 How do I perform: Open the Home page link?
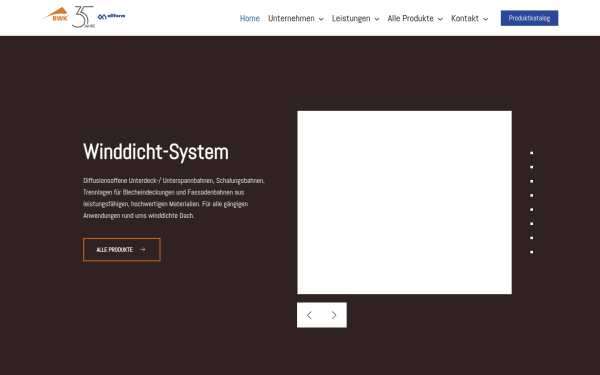(x=249, y=18)
